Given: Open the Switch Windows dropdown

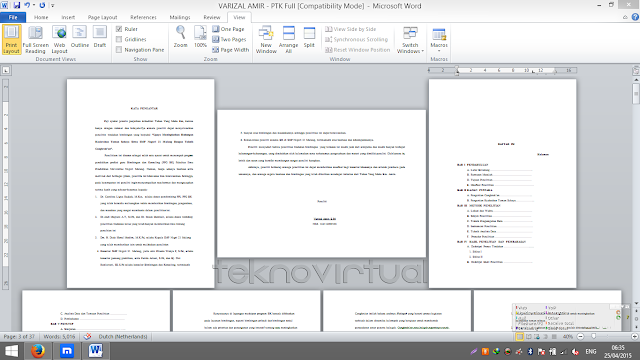Looking at the screenshot, I should pyautogui.click(x=410, y=39).
